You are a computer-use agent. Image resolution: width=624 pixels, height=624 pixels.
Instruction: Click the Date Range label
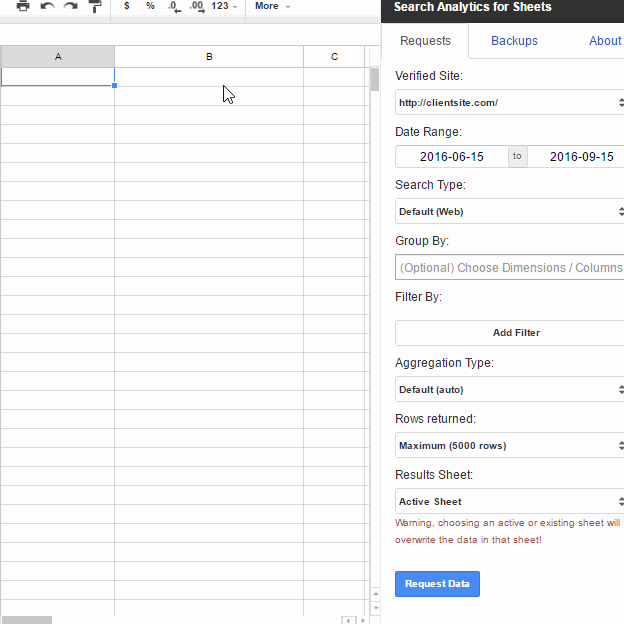428,132
